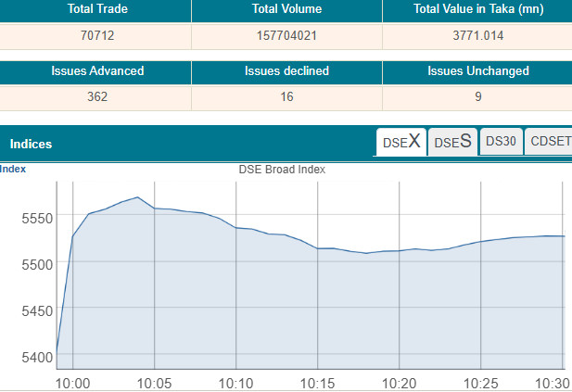The image size is (572, 392).
Task: Click the DSE Broad Index chart title
Action: (283, 170)
